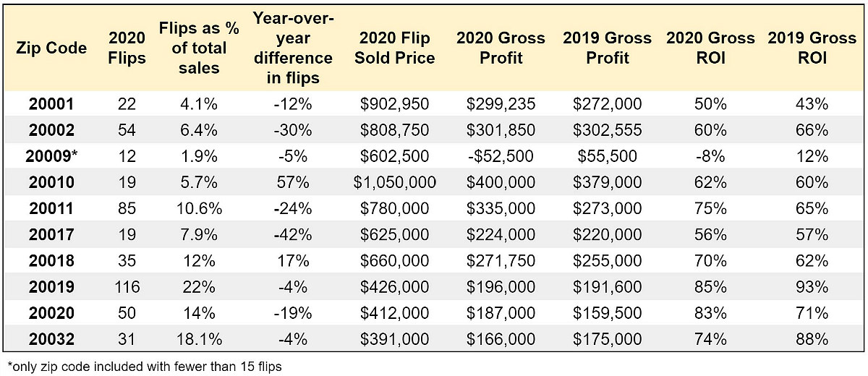Select the 2020 Gross Profit header
Image resolution: width=868 pixels, height=376 pixels.
click(x=501, y=48)
